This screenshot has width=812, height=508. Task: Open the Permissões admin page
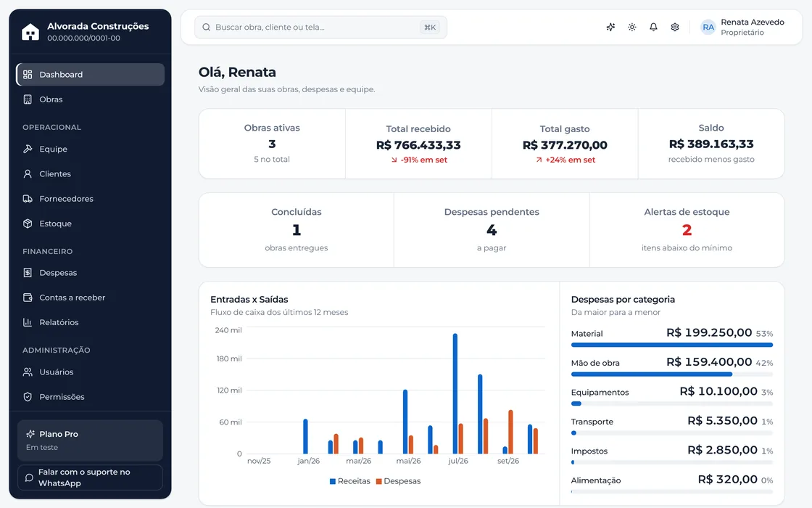tap(90, 396)
